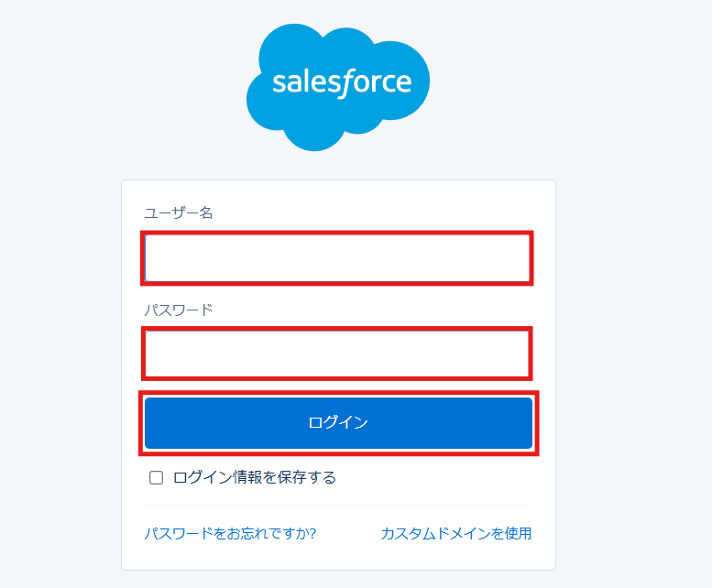The image size is (712, 588).
Task: Choose the use custom domain link
Action: click(x=455, y=533)
